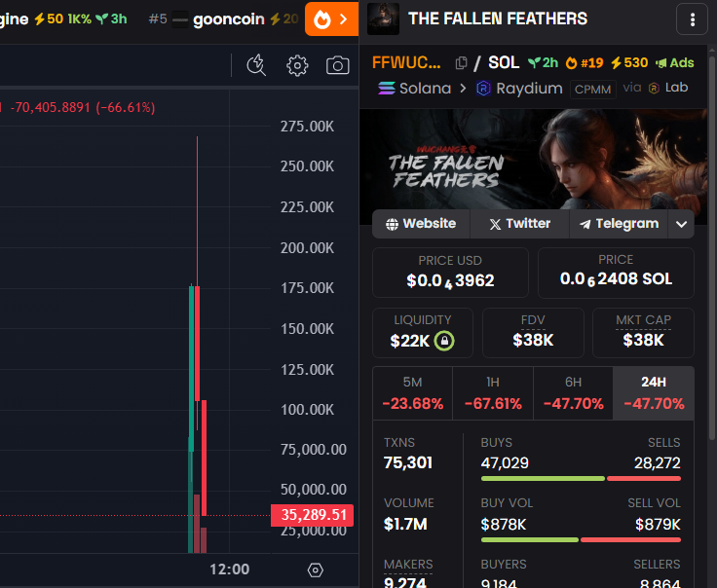
Task: Click the buy vol versus sell vol bar
Action: pos(581,540)
